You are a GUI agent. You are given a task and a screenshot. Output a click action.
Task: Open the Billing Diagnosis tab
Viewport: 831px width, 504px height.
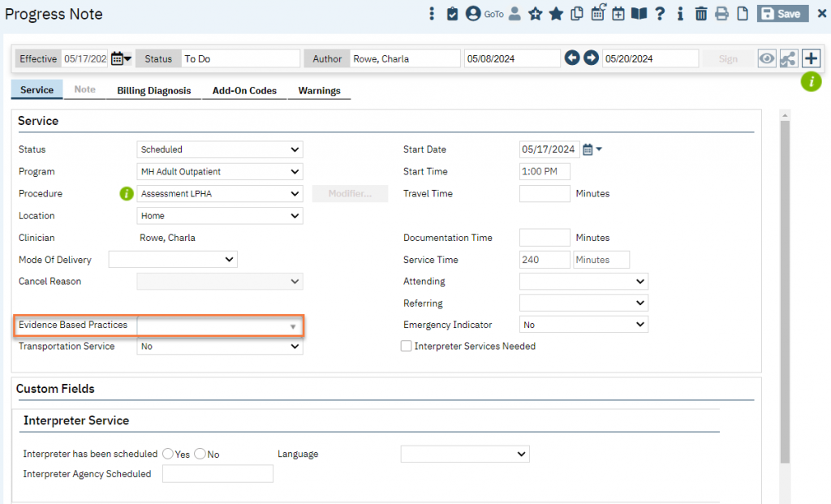pos(153,90)
